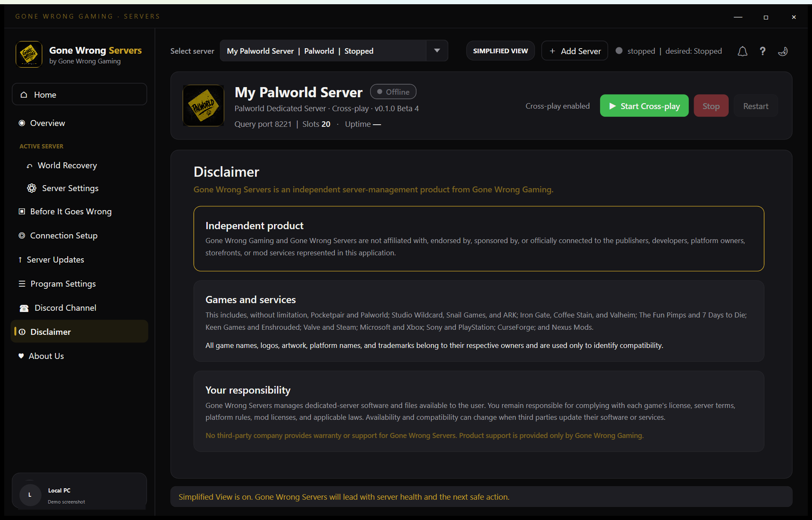Click 'GONE WRONG GAMING · SERVERS' title bar text
The width and height of the screenshot is (812, 520).
pyautogui.click(x=88, y=16)
